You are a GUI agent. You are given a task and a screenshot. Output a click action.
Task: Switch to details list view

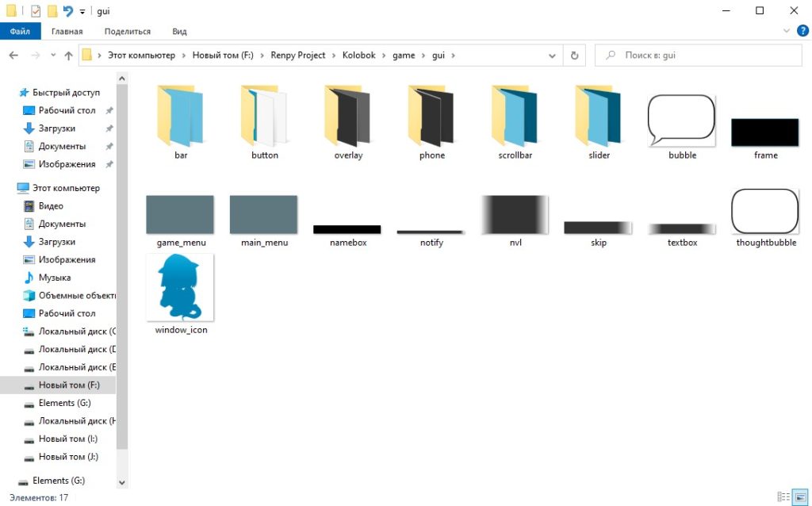pos(783,496)
